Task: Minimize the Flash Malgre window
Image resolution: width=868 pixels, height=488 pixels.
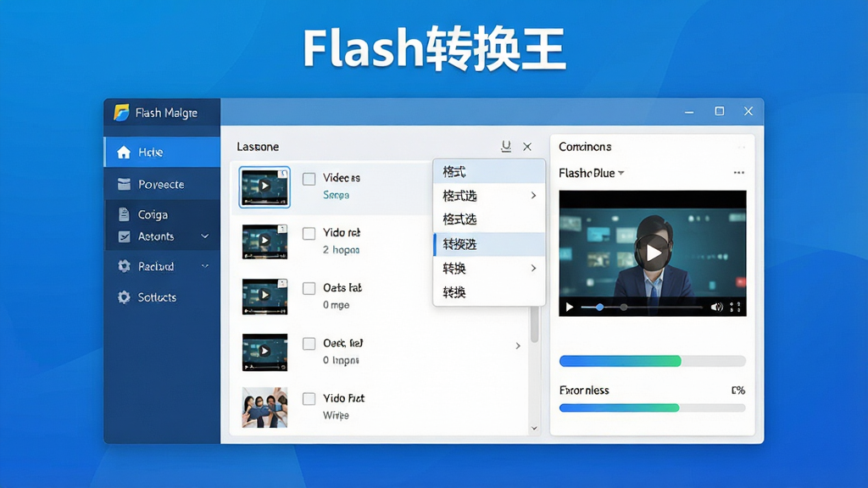Action: [689, 112]
